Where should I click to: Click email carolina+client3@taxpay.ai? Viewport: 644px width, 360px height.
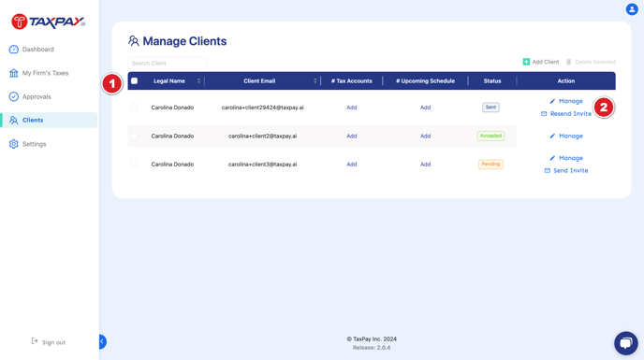[262, 165]
